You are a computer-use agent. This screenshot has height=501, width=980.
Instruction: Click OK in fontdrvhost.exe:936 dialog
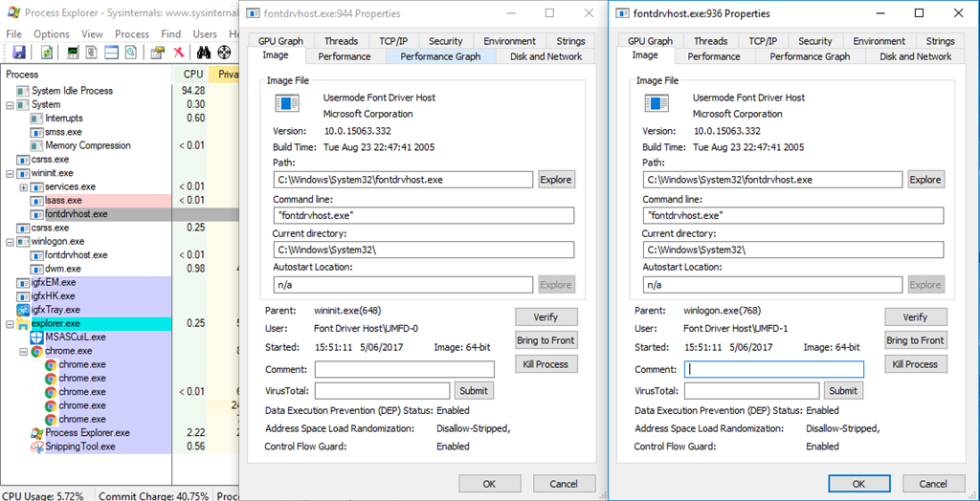(x=858, y=484)
